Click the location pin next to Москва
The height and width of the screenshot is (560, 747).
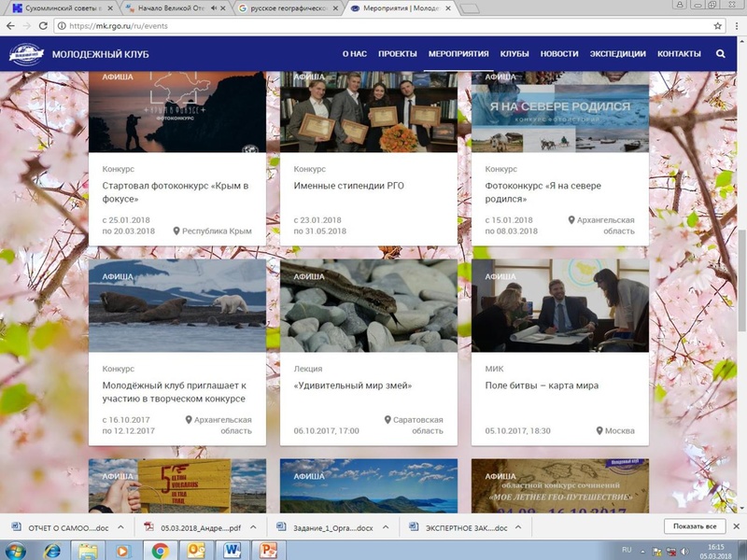pyautogui.click(x=601, y=431)
